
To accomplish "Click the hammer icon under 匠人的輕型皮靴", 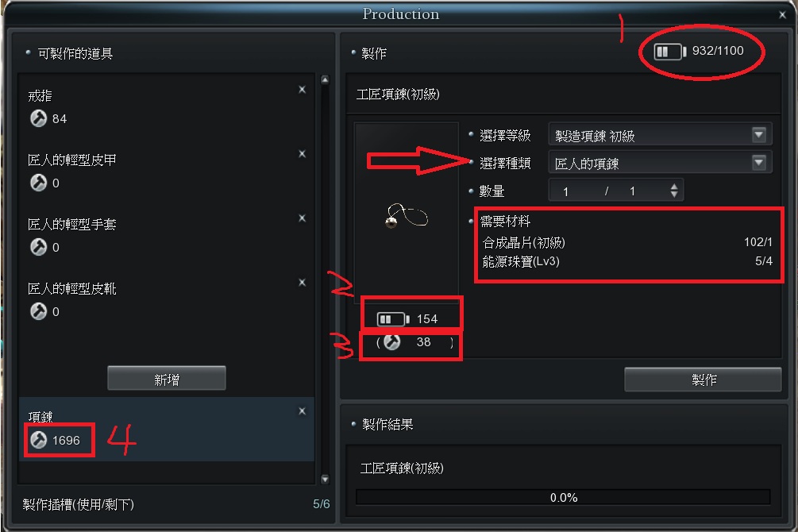I will pos(38,311).
